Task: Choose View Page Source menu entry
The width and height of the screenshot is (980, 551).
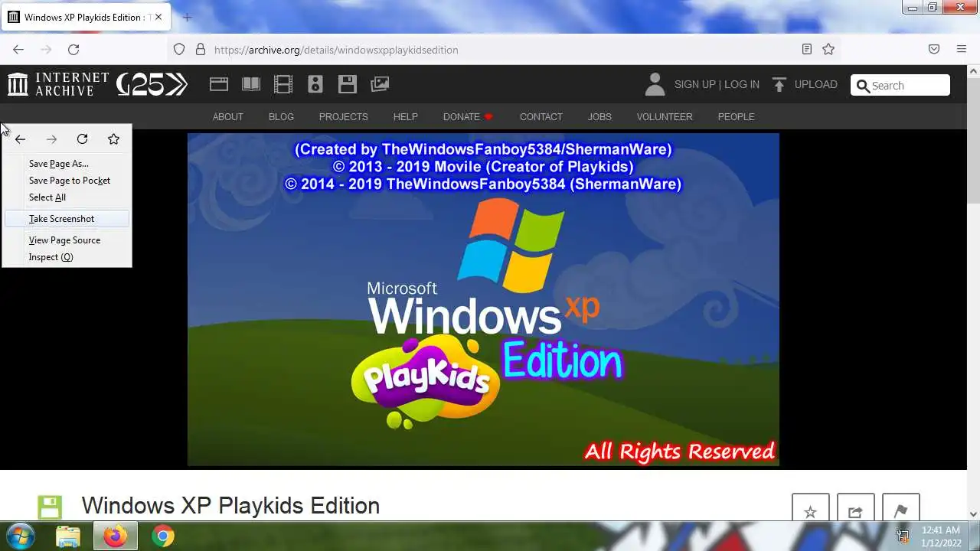Action: tap(67, 240)
